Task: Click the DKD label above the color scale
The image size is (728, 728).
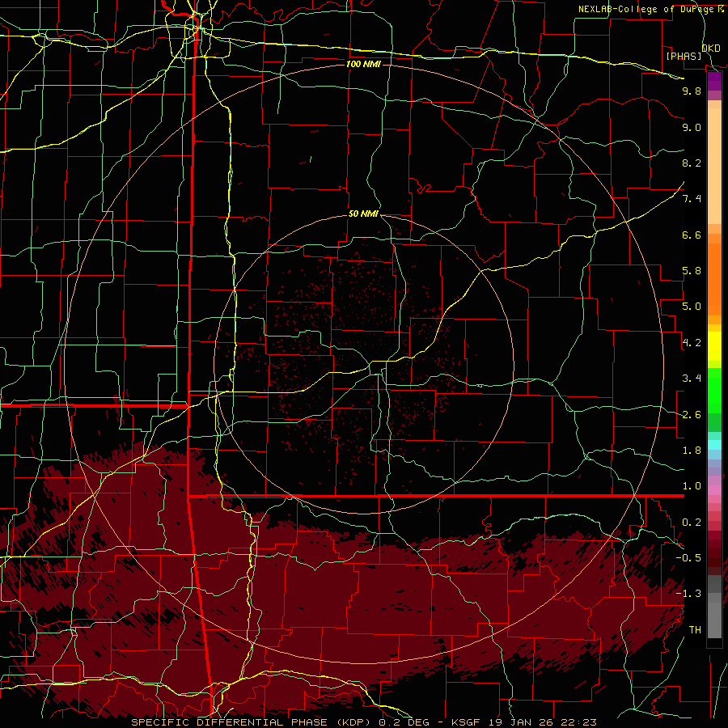Action: pyautogui.click(x=711, y=49)
